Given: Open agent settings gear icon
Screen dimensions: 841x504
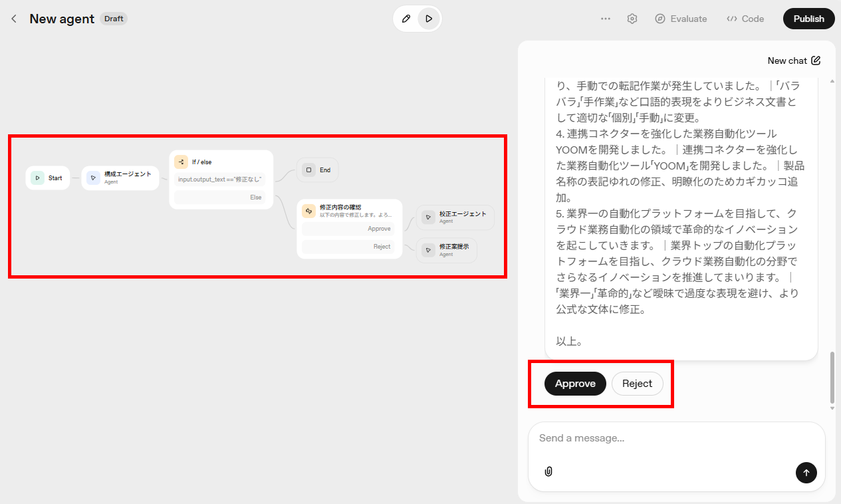Looking at the screenshot, I should point(632,19).
